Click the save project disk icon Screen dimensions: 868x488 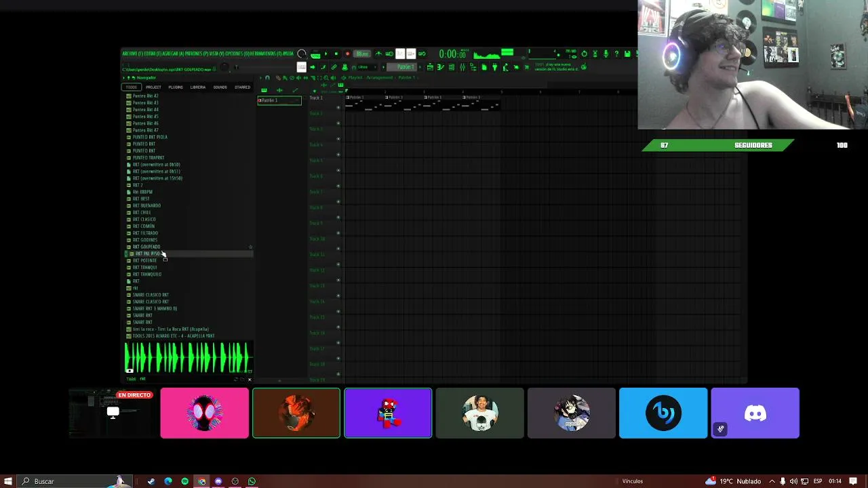[x=629, y=54]
